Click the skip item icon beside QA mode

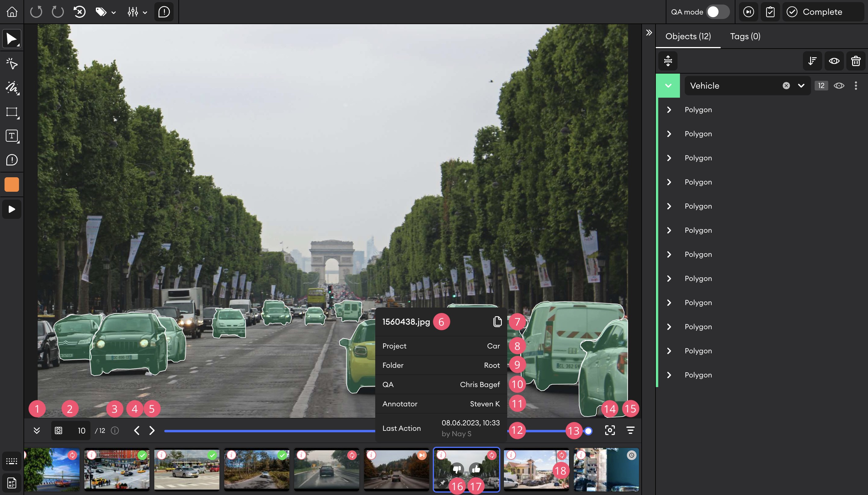[x=748, y=12]
